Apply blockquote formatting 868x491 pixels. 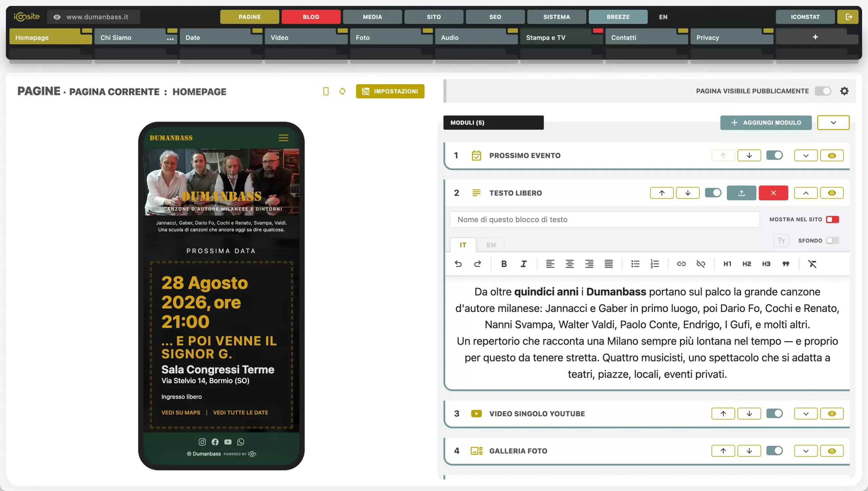[x=786, y=264]
